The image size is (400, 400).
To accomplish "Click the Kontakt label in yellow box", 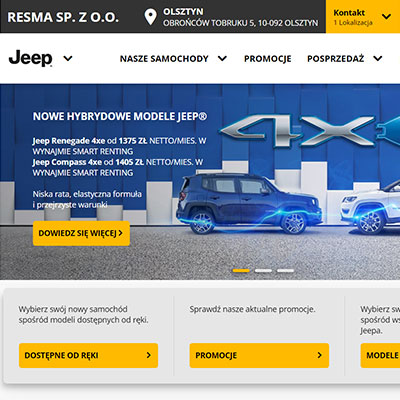I will point(349,13).
